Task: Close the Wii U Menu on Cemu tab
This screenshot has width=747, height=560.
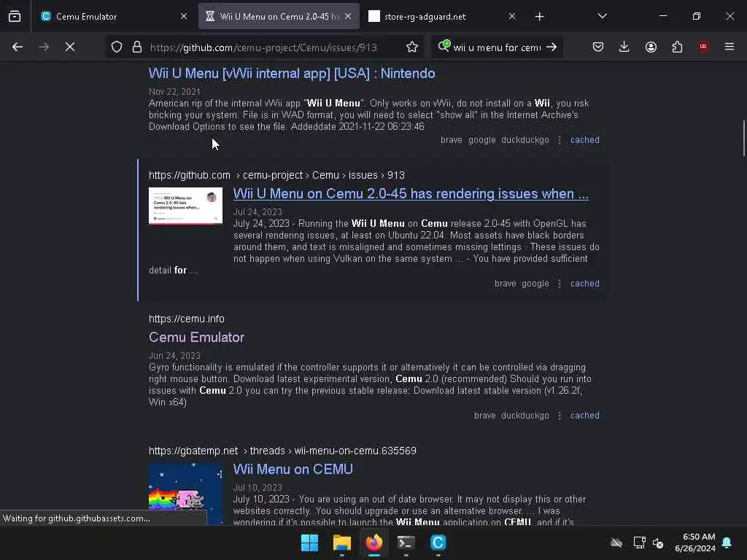Action: (348, 16)
